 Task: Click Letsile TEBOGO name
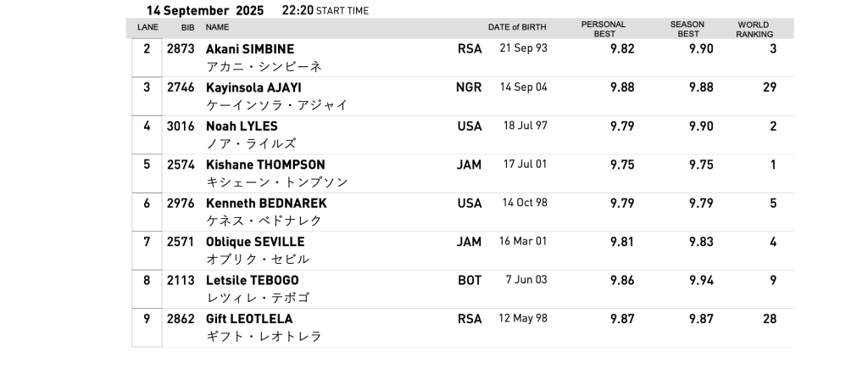point(252,280)
